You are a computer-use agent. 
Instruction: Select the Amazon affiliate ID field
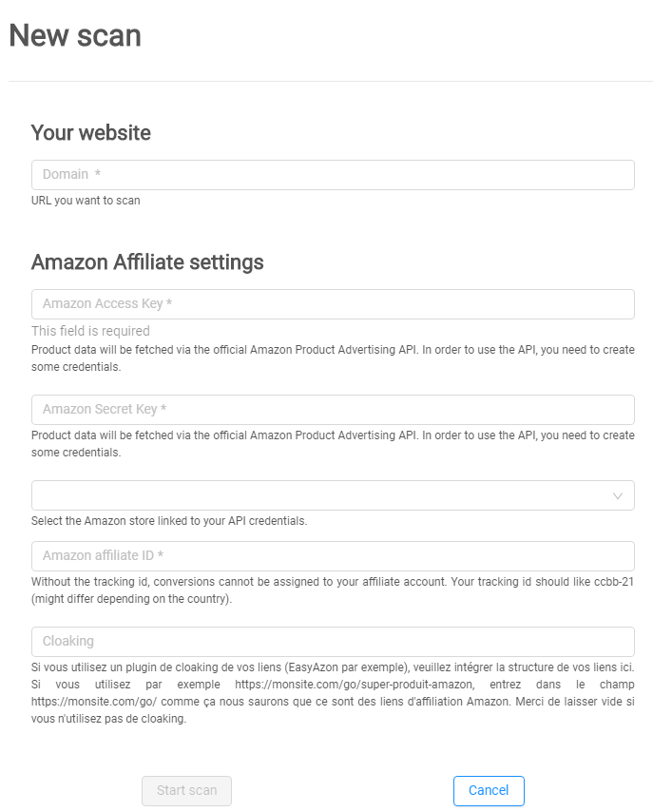pyautogui.click(x=332, y=556)
